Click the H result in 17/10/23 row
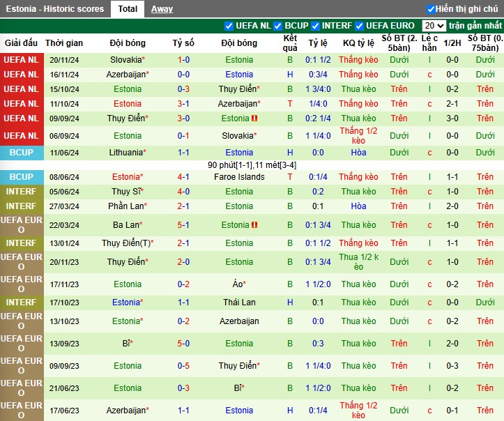 pyautogui.click(x=290, y=303)
